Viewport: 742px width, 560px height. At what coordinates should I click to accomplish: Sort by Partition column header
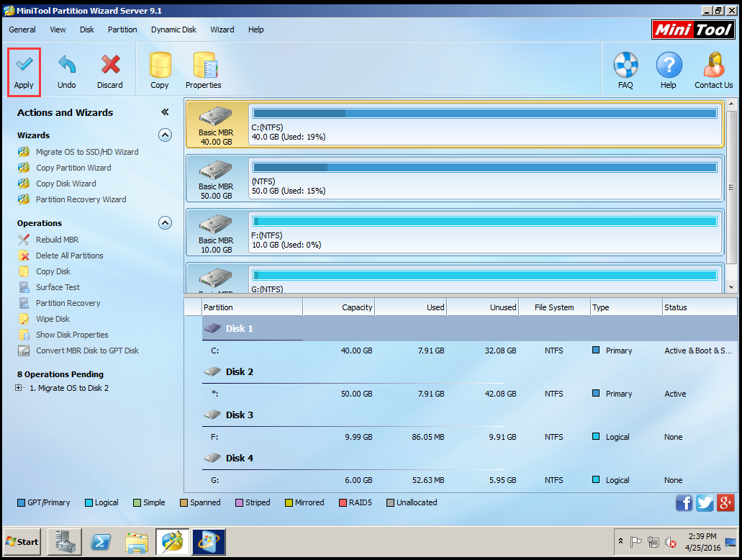coord(252,307)
